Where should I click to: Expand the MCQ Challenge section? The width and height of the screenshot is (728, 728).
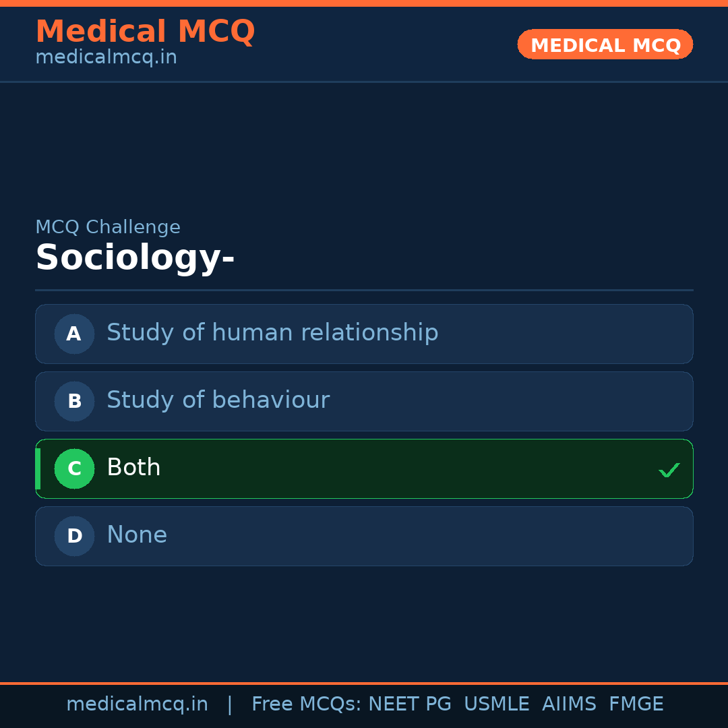pos(108,227)
